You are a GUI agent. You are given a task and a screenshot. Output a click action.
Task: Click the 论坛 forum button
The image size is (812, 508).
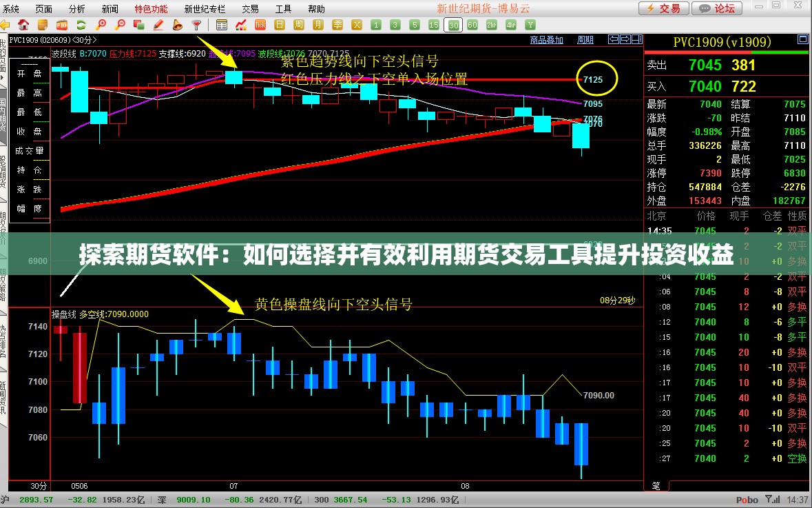pyautogui.click(x=717, y=8)
